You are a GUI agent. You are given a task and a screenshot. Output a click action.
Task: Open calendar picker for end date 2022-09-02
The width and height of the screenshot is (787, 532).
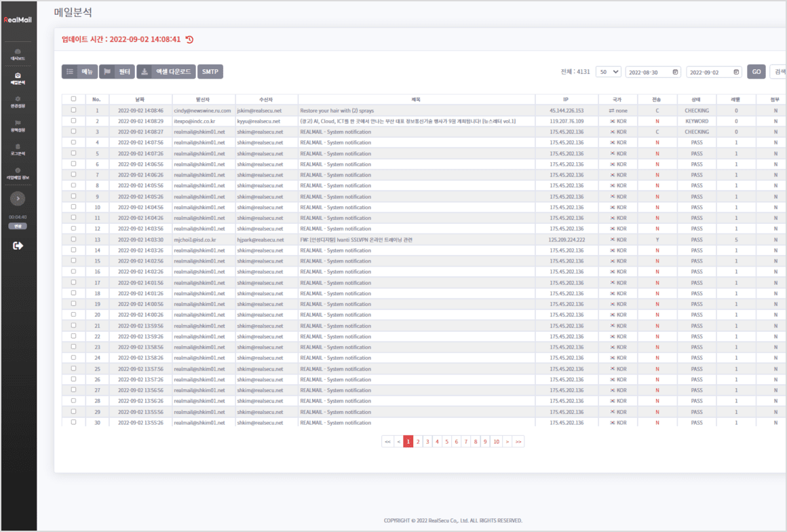735,72
